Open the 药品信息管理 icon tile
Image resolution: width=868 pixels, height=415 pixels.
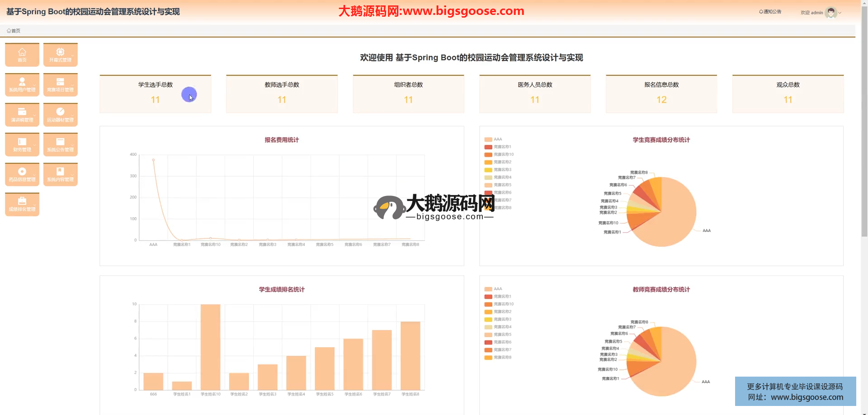22,172
